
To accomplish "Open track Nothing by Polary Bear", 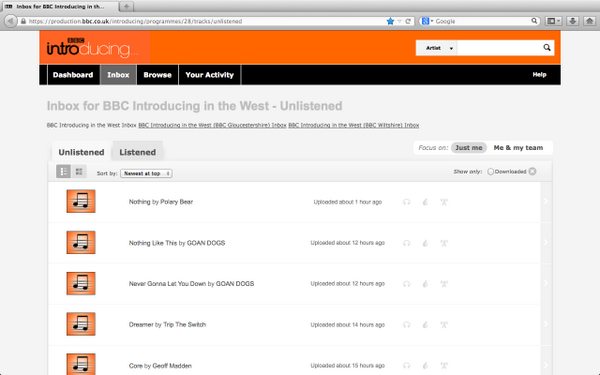I will [161, 202].
